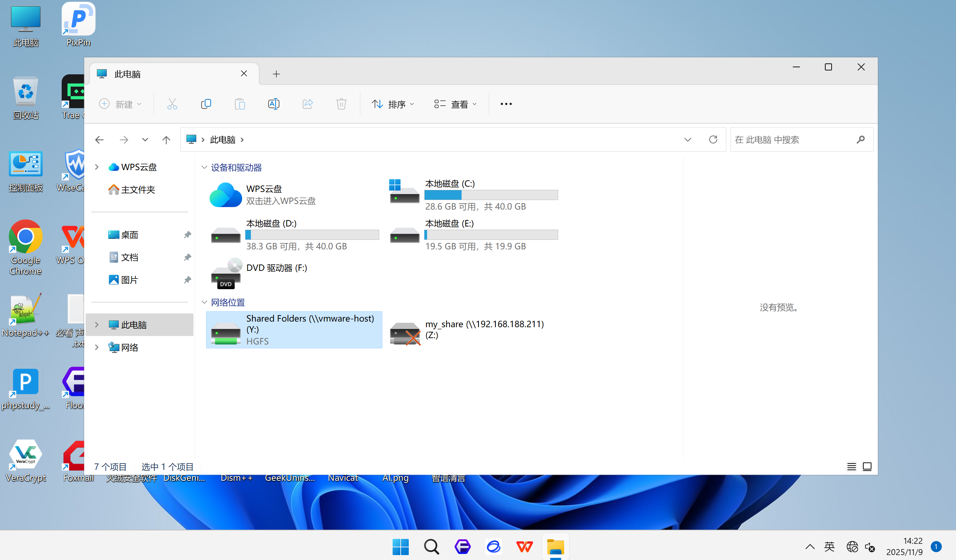Unpin 桌面 from quick access via pin icon
The image size is (956, 560).
(x=187, y=235)
